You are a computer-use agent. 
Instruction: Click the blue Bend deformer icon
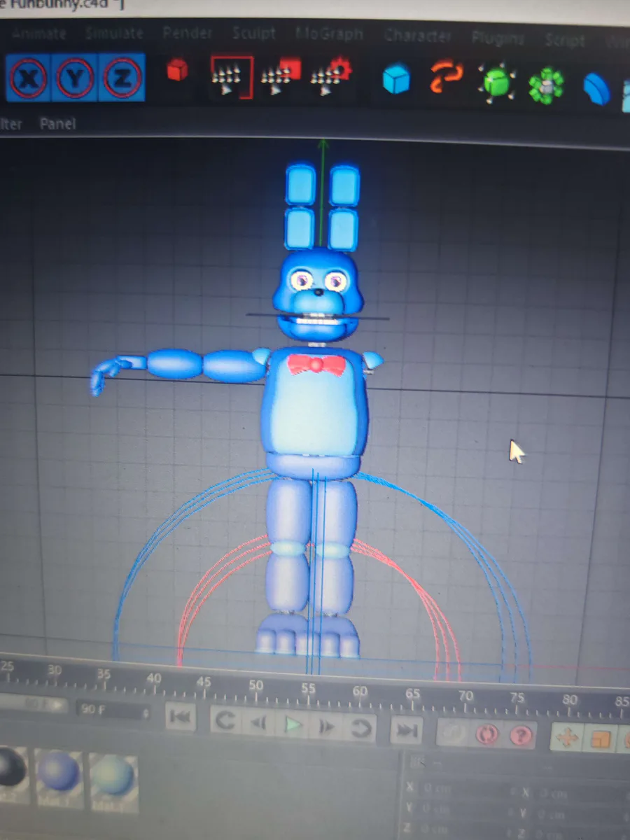596,90
